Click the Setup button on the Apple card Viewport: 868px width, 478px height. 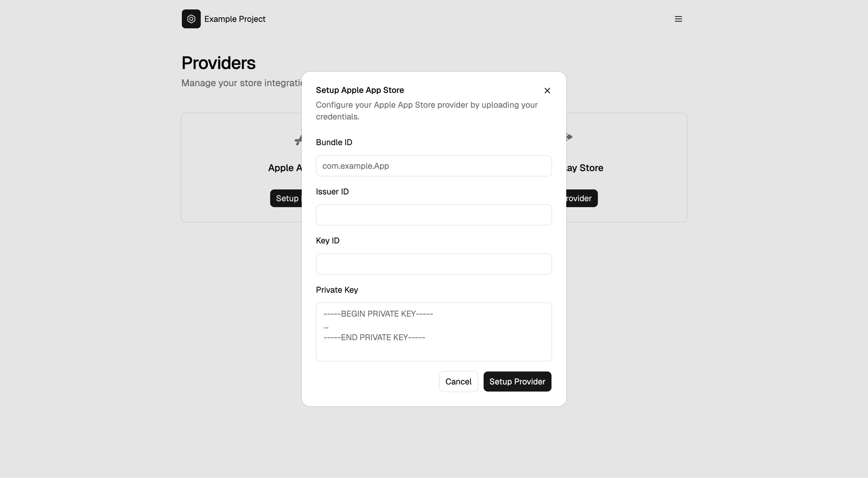pos(286,198)
